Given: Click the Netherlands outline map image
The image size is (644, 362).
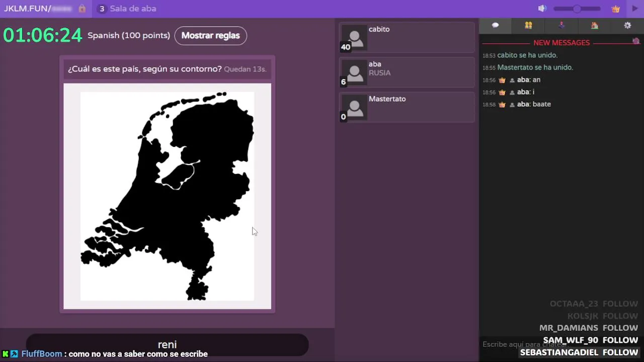Looking at the screenshot, I should [167, 196].
